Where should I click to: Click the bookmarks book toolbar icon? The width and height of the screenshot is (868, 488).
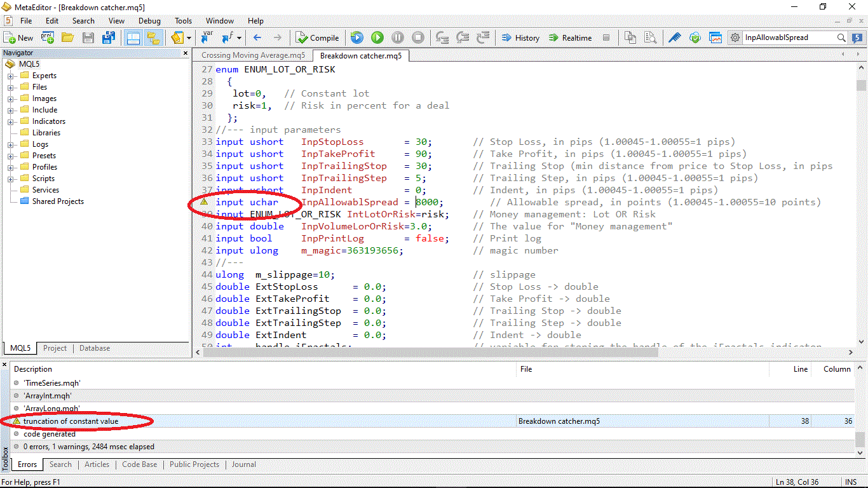pyautogui.click(x=177, y=38)
